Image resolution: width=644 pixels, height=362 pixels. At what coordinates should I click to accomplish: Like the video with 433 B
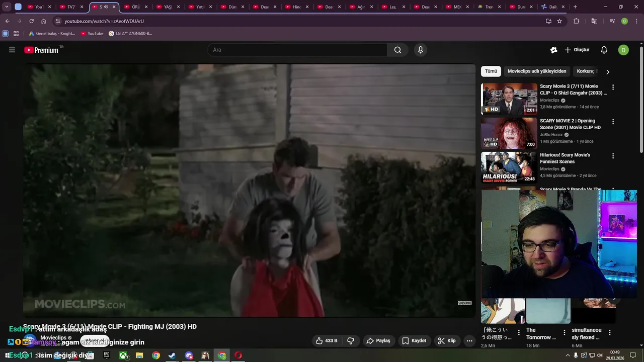pos(326,341)
